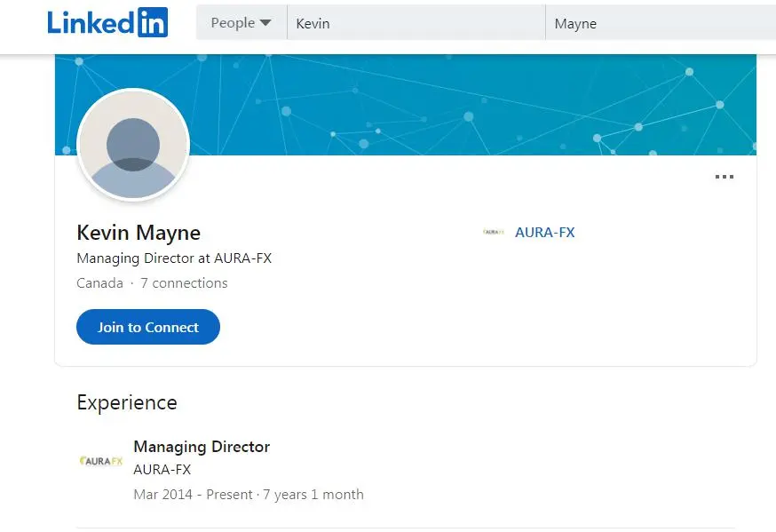
Task: Click the AURA FX logo under Experience
Action: [101, 461]
